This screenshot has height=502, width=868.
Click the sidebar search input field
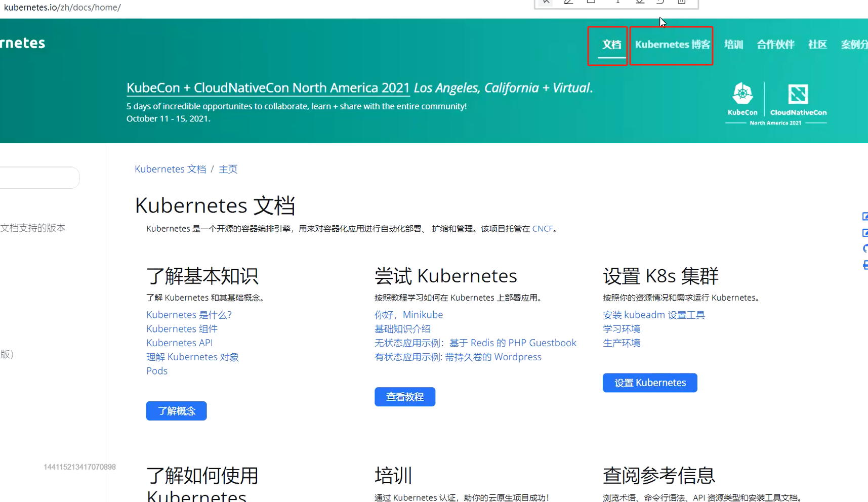39,178
